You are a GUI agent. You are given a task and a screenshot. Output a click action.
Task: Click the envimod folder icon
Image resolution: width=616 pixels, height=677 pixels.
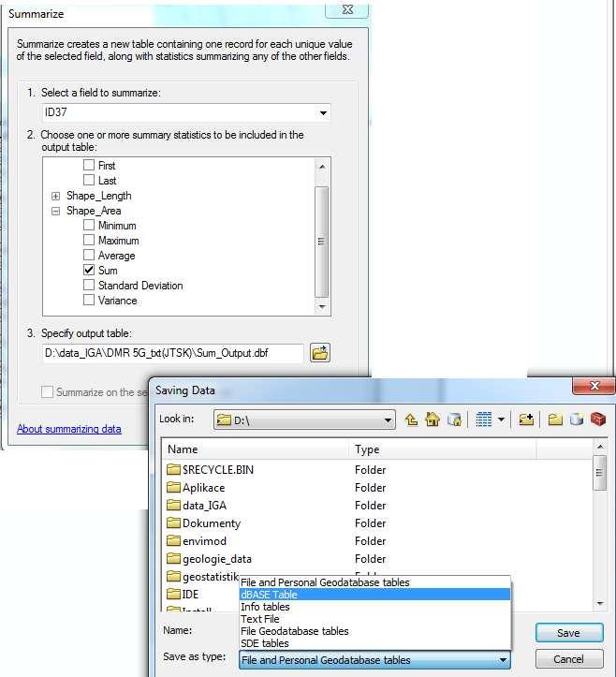pos(173,540)
